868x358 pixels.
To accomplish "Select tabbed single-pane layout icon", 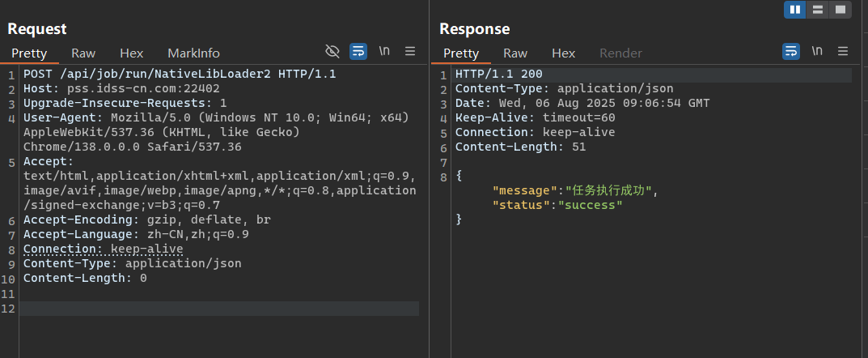I will [x=840, y=10].
